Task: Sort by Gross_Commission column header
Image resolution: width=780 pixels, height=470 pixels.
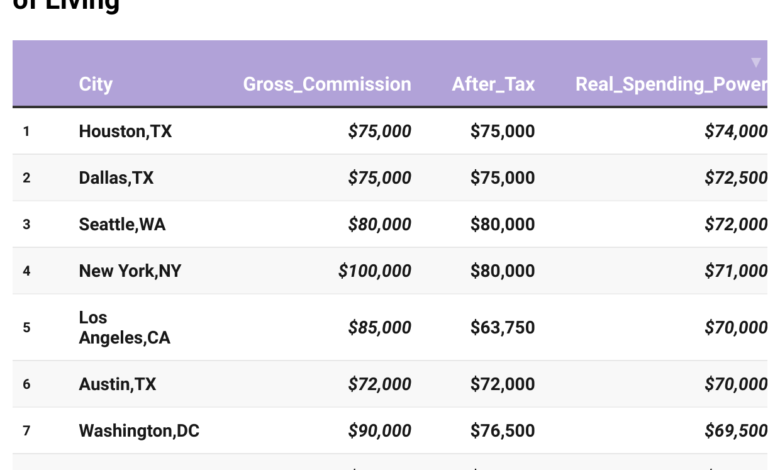Action: pos(327,85)
